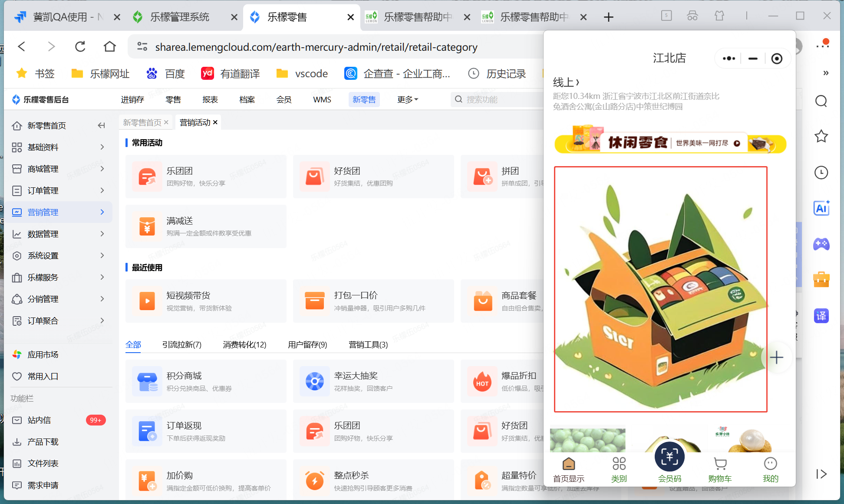The width and height of the screenshot is (844, 504).
Task: Click the mini-program circular close target button
Action: [x=776, y=59]
